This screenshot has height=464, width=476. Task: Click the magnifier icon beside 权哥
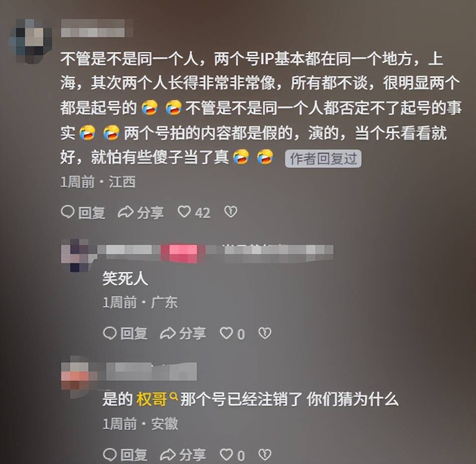tap(173, 396)
